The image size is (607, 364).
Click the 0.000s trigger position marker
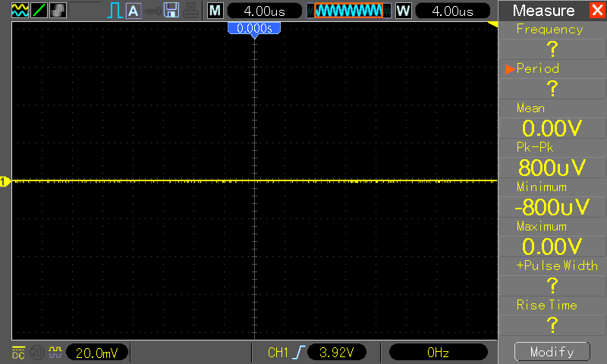(x=254, y=30)
